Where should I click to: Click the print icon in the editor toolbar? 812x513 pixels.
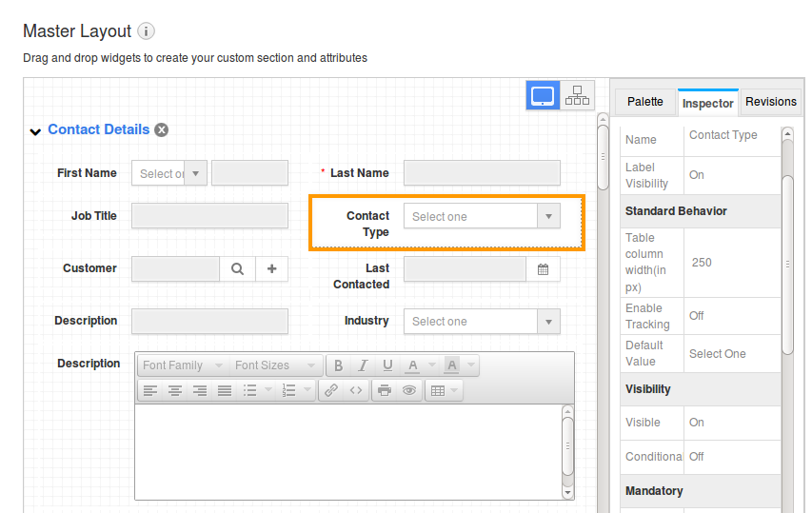pos(385,390)
